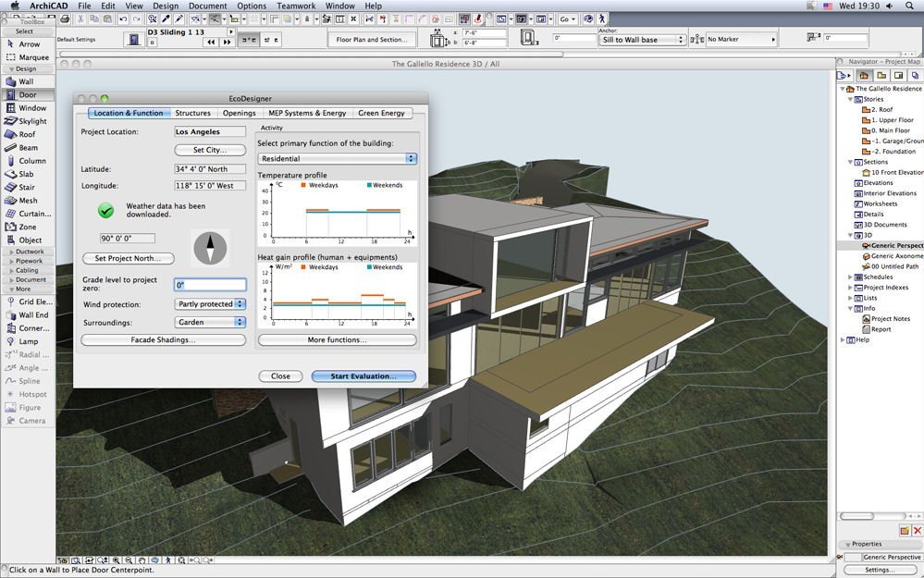Choose the Wall tool
Viewport: 924px width, 578px height.
(26, 81)
